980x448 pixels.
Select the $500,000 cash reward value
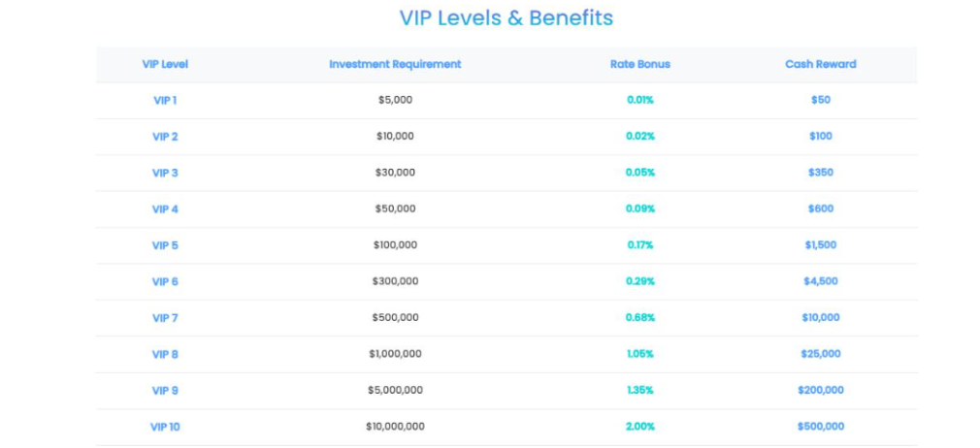click(x=821, y=427)
